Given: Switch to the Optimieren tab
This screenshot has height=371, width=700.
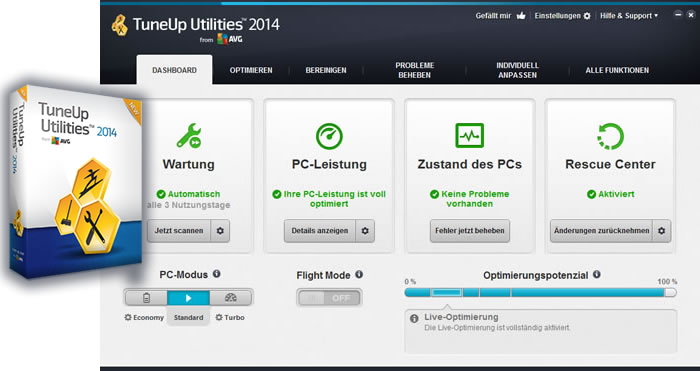Looking at the screenshot, I should pyautogui.click(x=251, y=70).
